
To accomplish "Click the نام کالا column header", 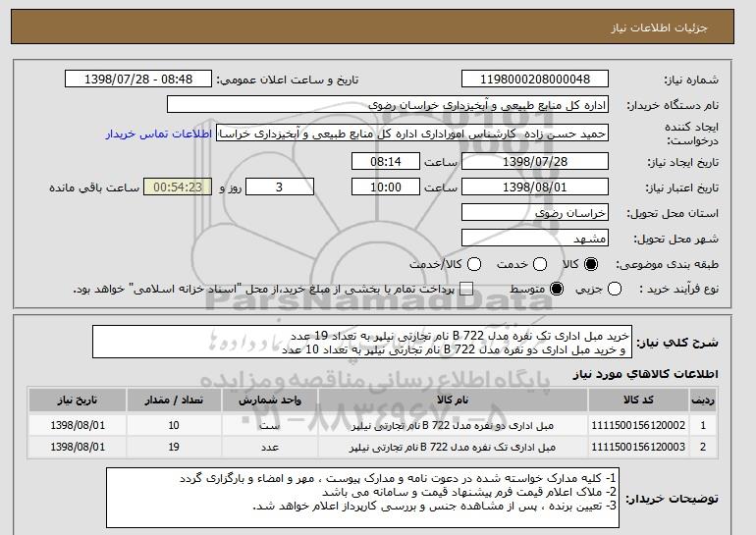I will point(453,401).
